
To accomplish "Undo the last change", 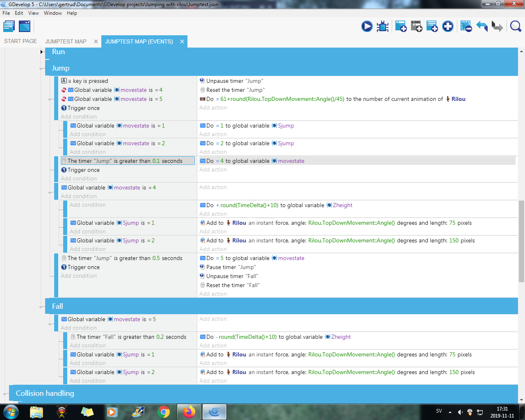I will [482, 26].
